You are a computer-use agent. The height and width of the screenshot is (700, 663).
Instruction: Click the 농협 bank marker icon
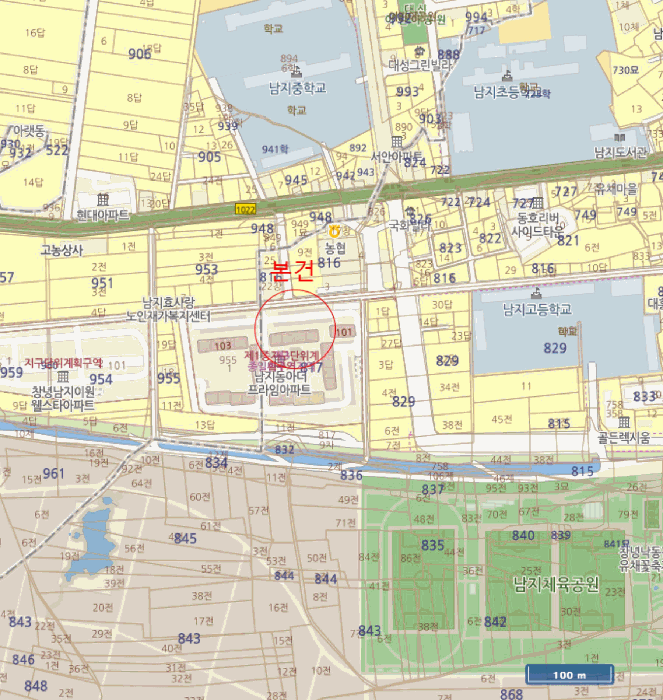pyautogui.click(x=334, y=231)
